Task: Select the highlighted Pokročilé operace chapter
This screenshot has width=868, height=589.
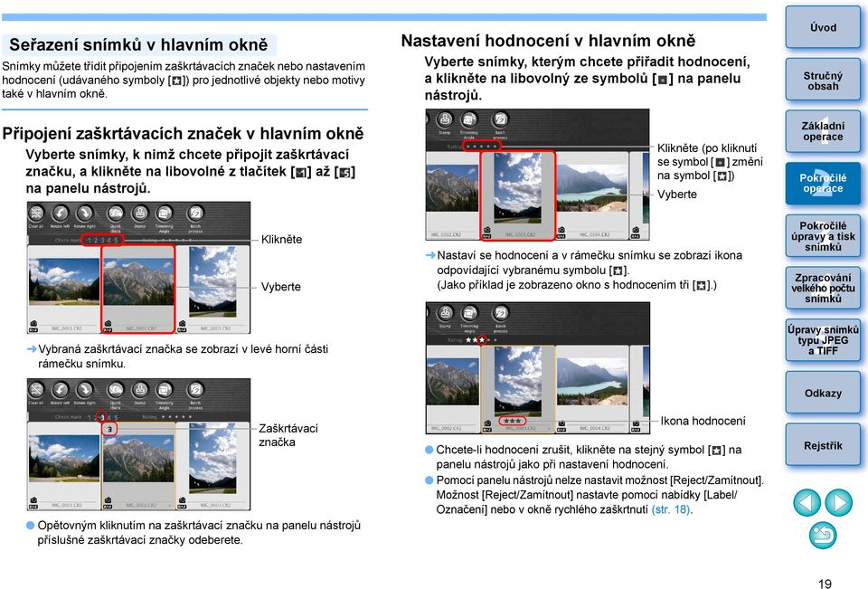Action: 823,184
